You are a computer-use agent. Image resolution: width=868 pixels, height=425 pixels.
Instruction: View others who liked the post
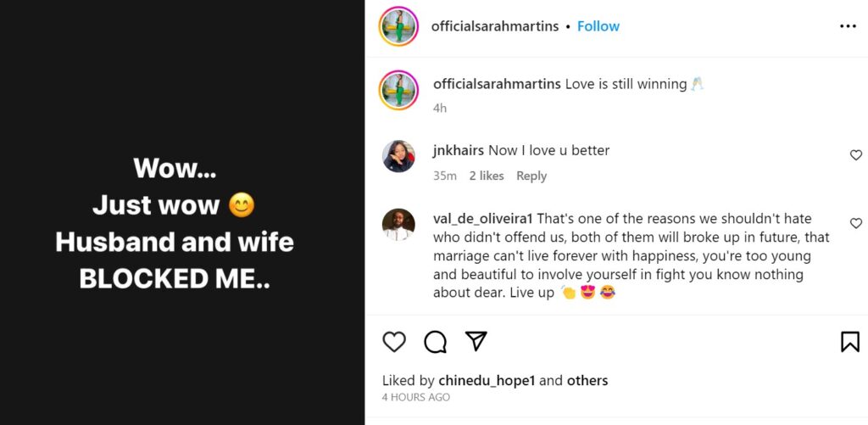(x=587, y=380)
